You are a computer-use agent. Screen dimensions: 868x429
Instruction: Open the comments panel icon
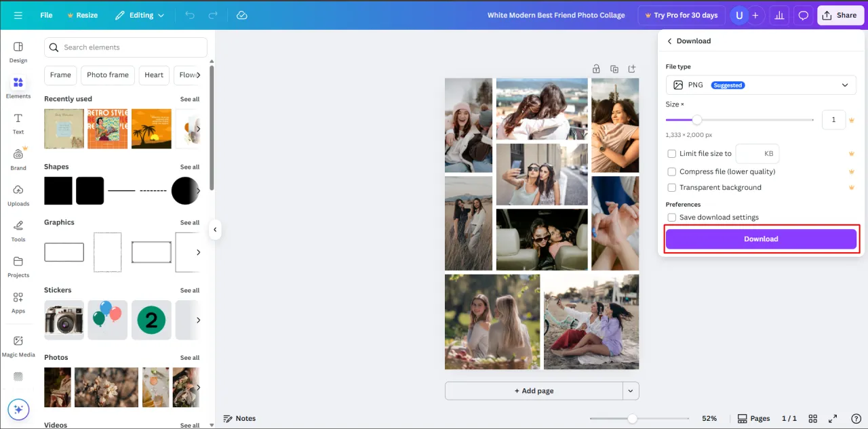[804, 15]
